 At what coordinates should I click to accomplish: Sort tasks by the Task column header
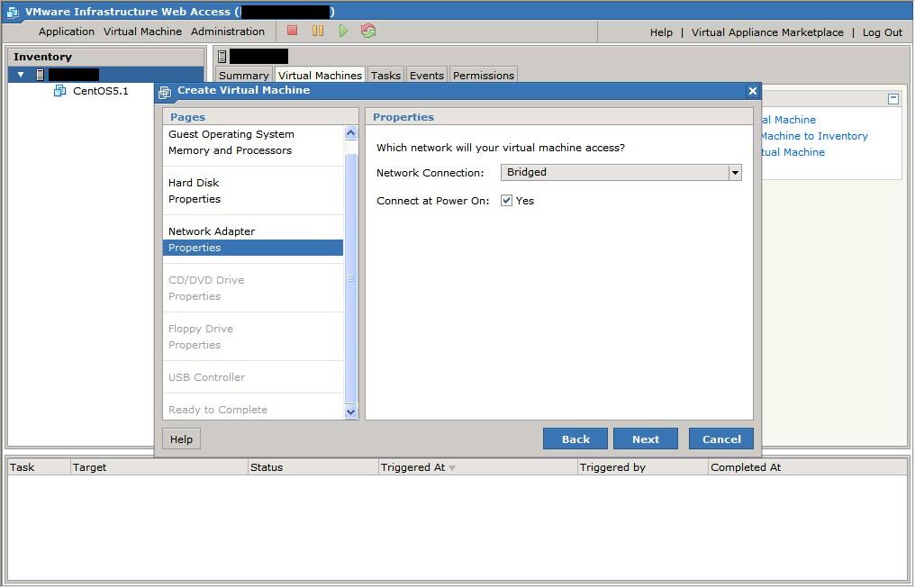click(39, 467)
